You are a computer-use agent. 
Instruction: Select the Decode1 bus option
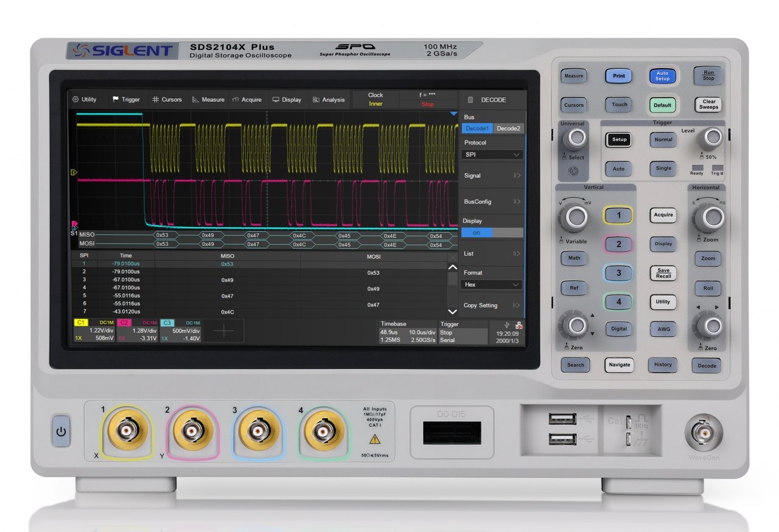(477, 128)
